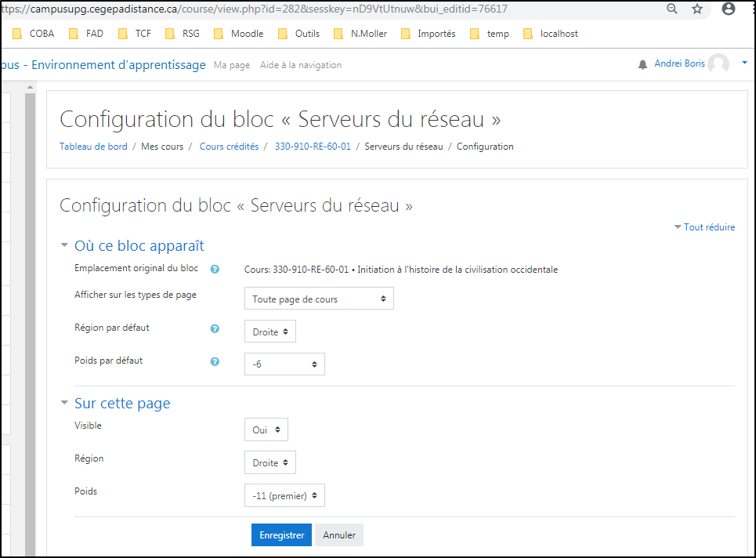Open the Poids -11 (premier) dropdown
Image resolution: width=756 pixels, height=558 pixels.
pos(284,496)
